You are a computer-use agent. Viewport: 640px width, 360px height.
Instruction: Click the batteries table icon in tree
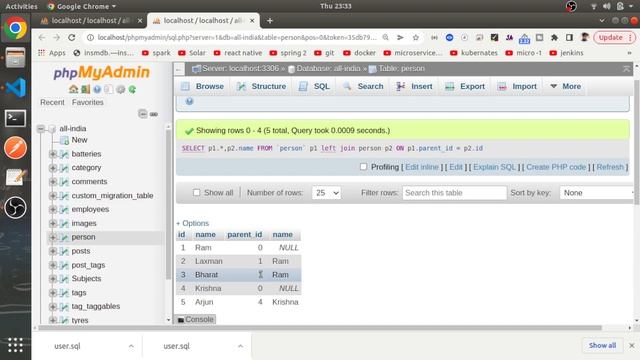[64, 154]
